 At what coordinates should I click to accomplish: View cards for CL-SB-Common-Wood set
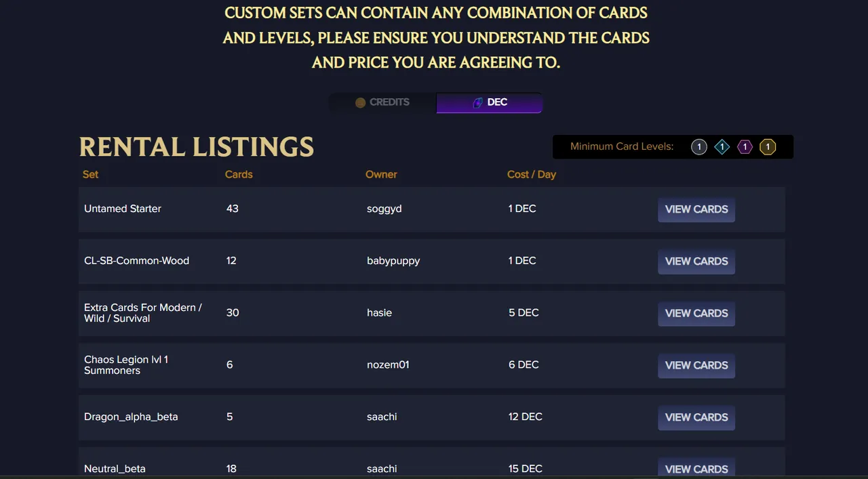tap(696, 262)
